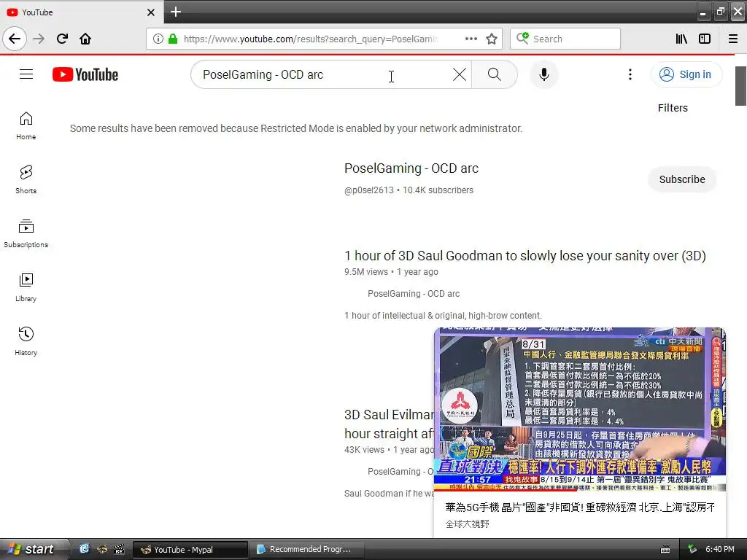Viewport: 747px width, 560px height.
Task: Open the 1 hour of 3D Saul Goodman video
Action: [525, 256]
